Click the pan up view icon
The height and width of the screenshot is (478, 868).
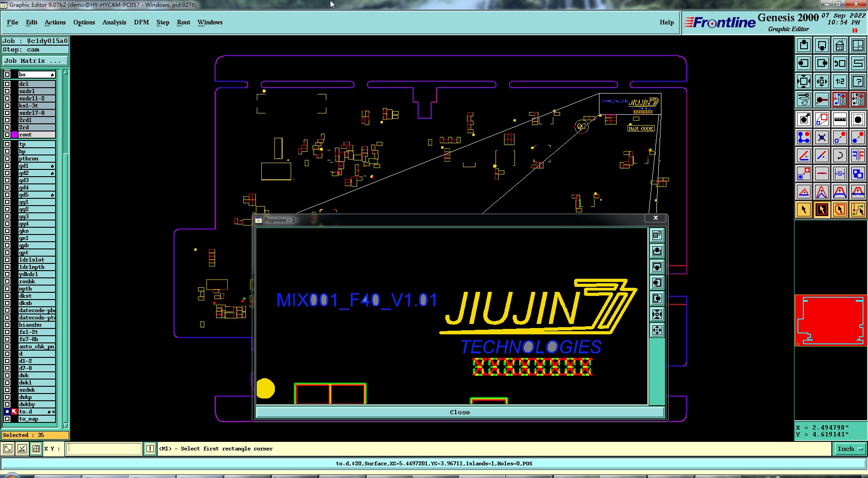(804, 45)
